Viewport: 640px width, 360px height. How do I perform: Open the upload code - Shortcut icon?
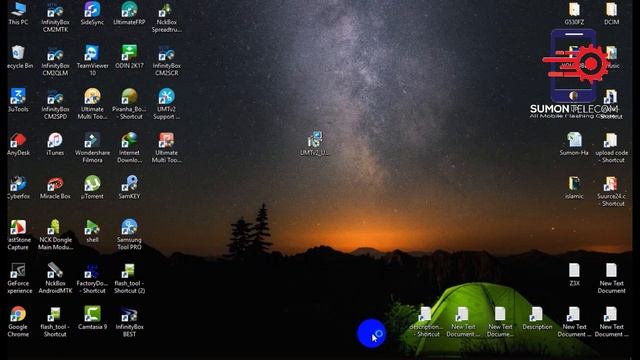coord(611,148)
